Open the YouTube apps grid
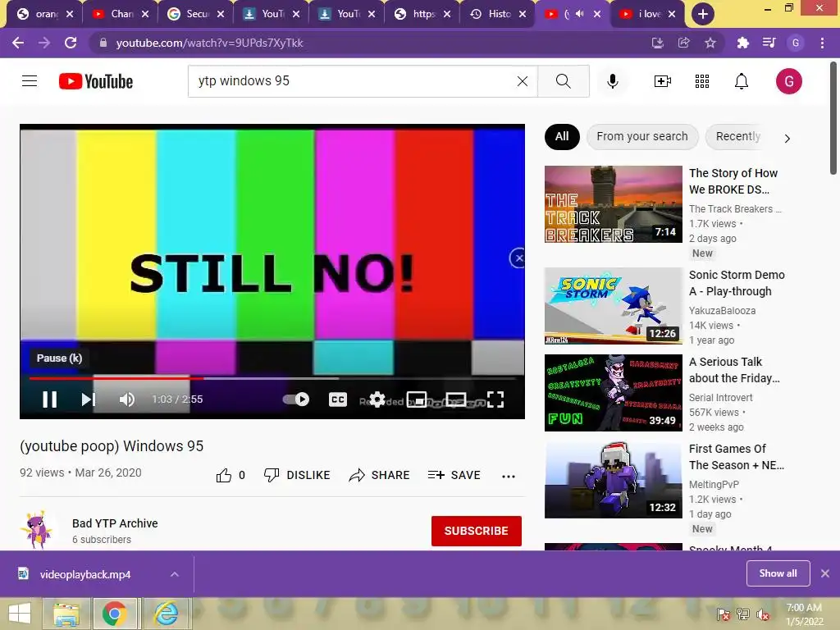The image size is (840, 630). tap(702, 81)
